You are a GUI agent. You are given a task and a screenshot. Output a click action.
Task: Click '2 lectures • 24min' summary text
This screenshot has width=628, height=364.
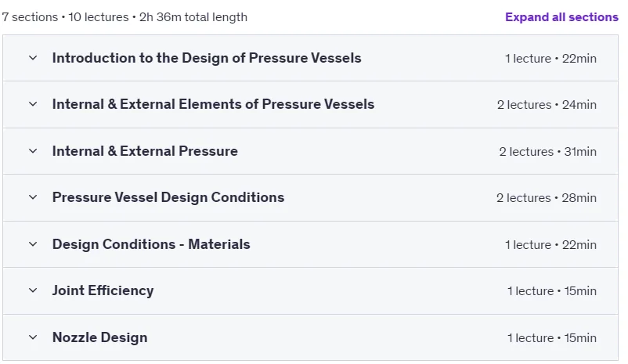tap(547, 105)
